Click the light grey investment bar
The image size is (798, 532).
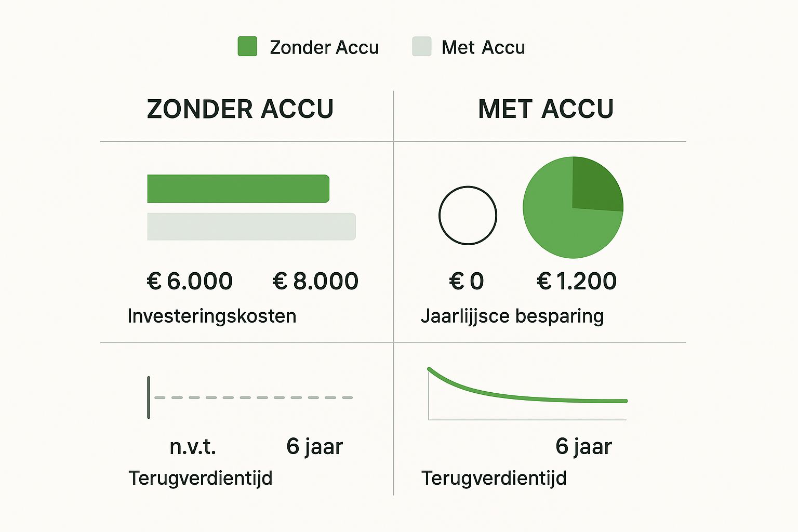(251, 227)
